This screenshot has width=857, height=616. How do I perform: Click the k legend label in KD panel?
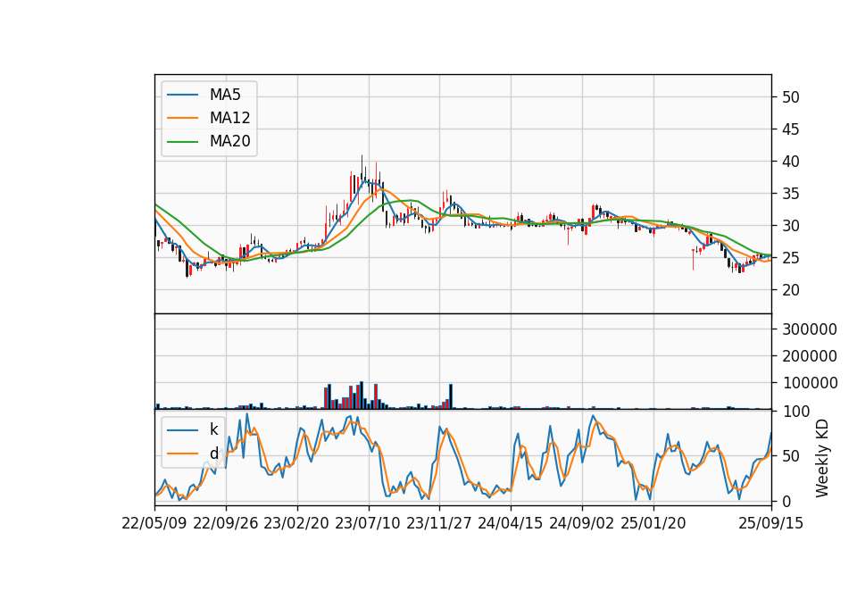coord(213,429)
